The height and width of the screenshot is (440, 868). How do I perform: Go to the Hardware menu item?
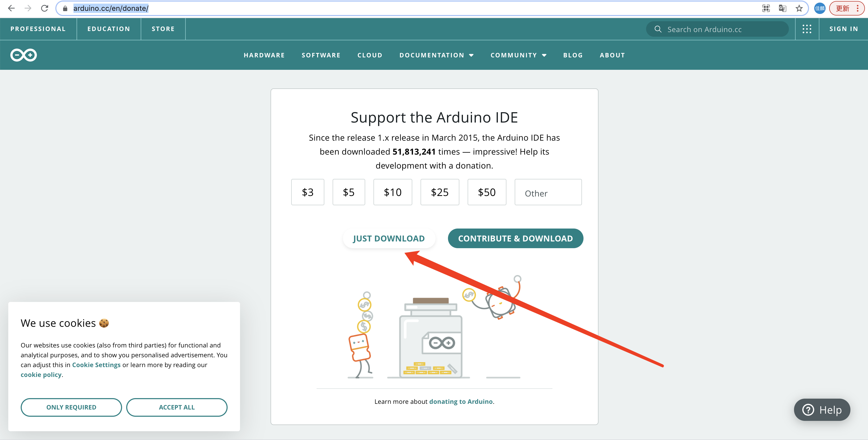264,55
